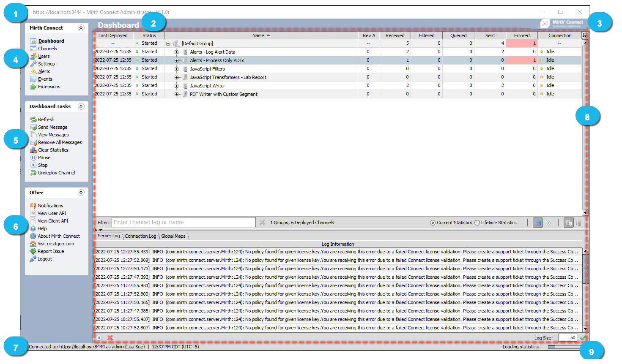Collapse the Dashboard Tasks panel

81,106
